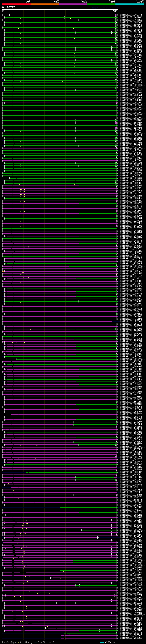Select the UniRef100_A0YXH8 label

click(x=131, y=613)
